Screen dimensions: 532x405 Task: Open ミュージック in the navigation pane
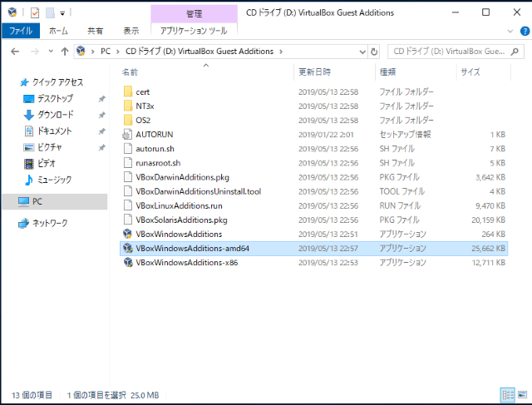[54, 180]
